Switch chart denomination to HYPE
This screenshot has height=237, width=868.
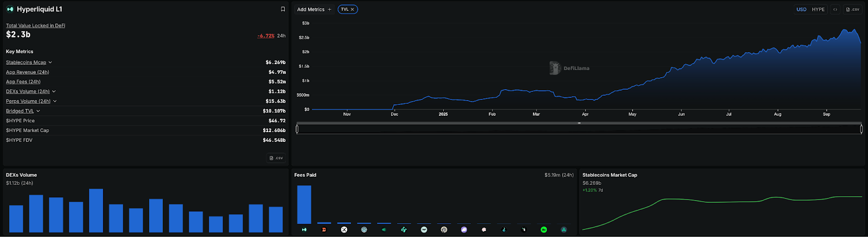tap(818, 9)
